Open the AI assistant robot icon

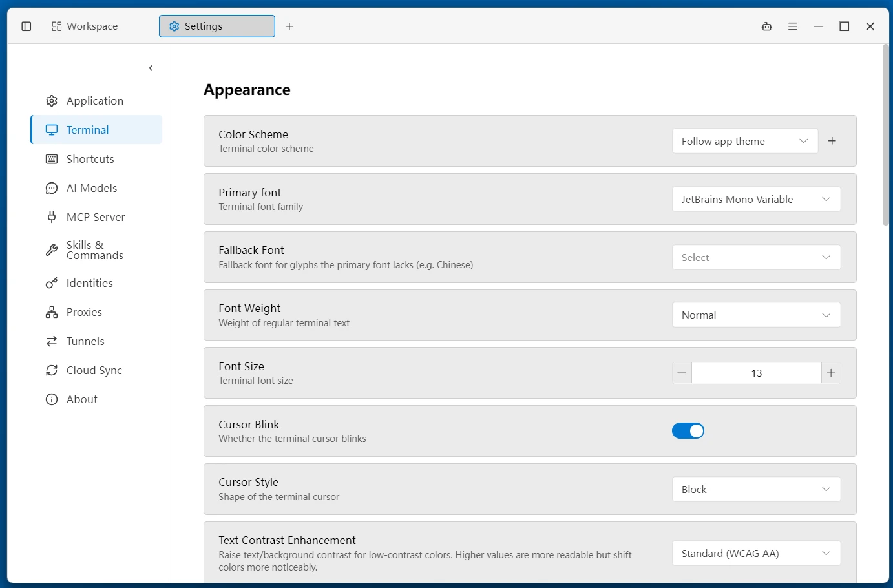767,26
